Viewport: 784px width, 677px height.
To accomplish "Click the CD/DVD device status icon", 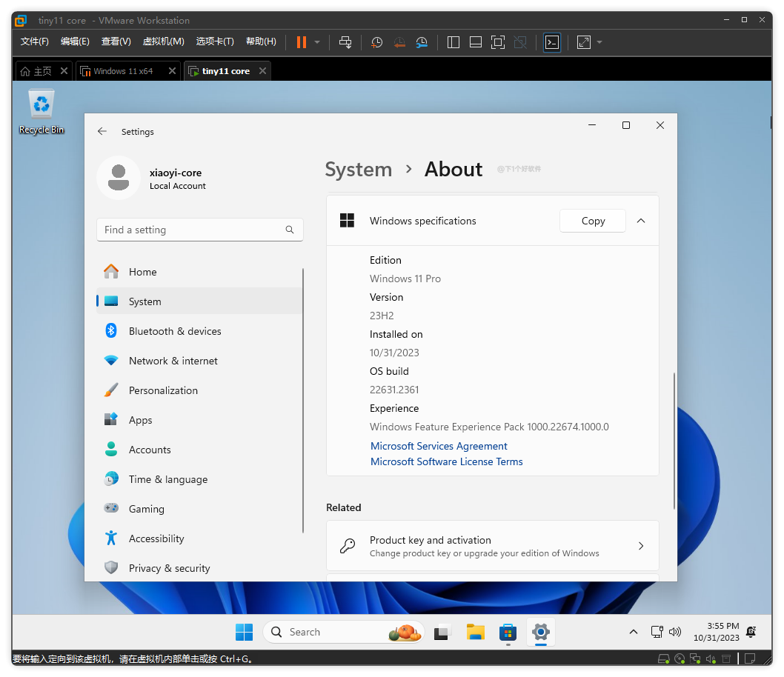I will (680, 658).
